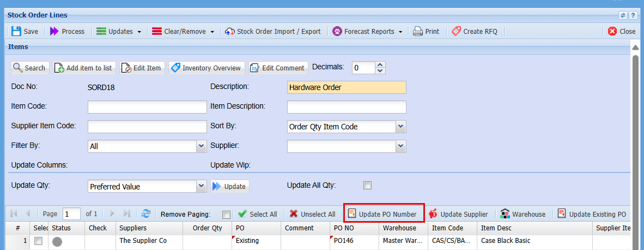Go to the first page icon
This screenshot has width=644, height=250.
[14, 214]
